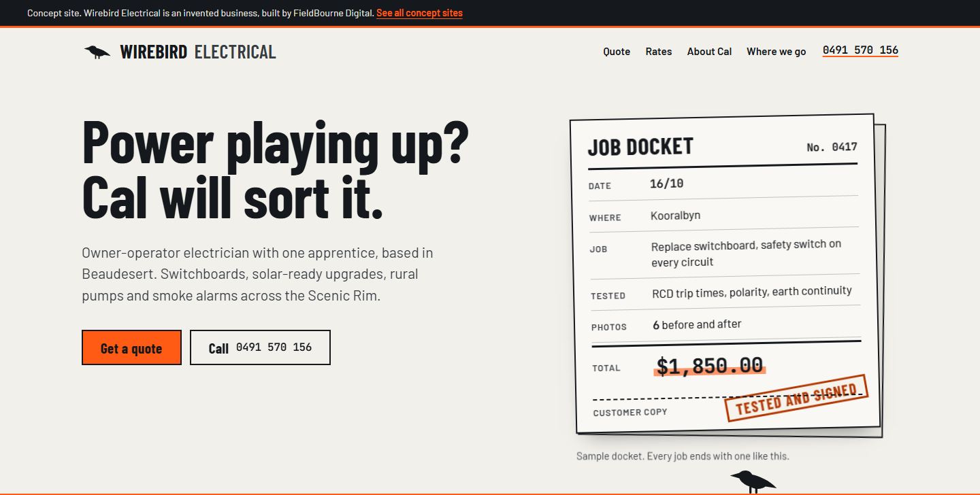Image resolution: width=980 pixels, height=495 pixels.
Task: Click the Concept site banner notice text
Action: pos(201,13)
